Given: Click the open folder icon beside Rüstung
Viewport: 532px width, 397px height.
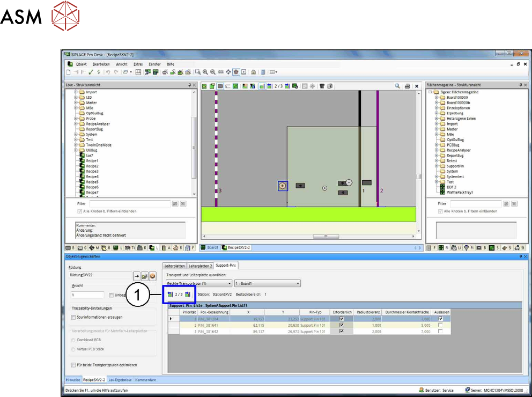Looking at the screenshot, I should (144, 275).
